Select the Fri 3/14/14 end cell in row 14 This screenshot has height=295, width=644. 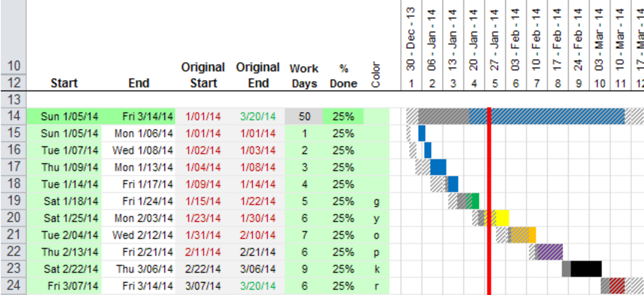[x=138, y=116]
